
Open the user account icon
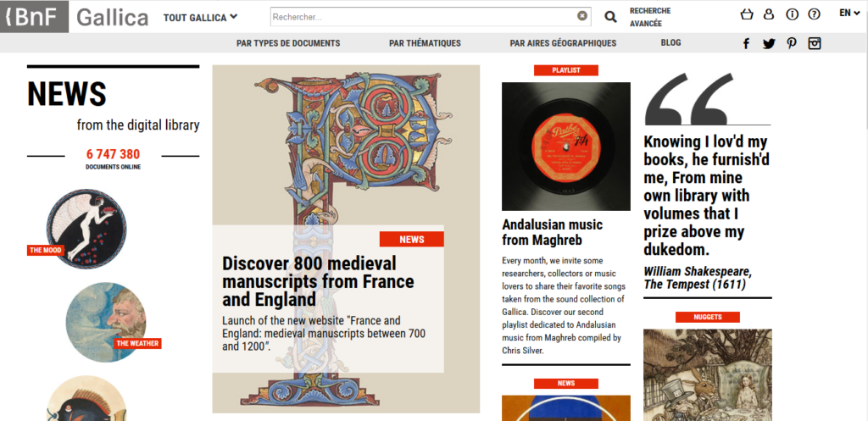[768, 14]
